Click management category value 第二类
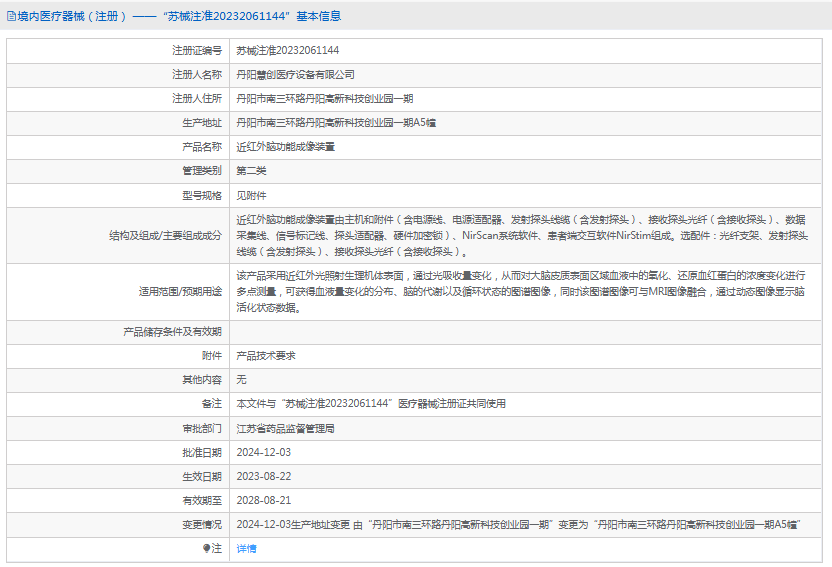This screenshot has height=567, width=832. pos(252,171)
